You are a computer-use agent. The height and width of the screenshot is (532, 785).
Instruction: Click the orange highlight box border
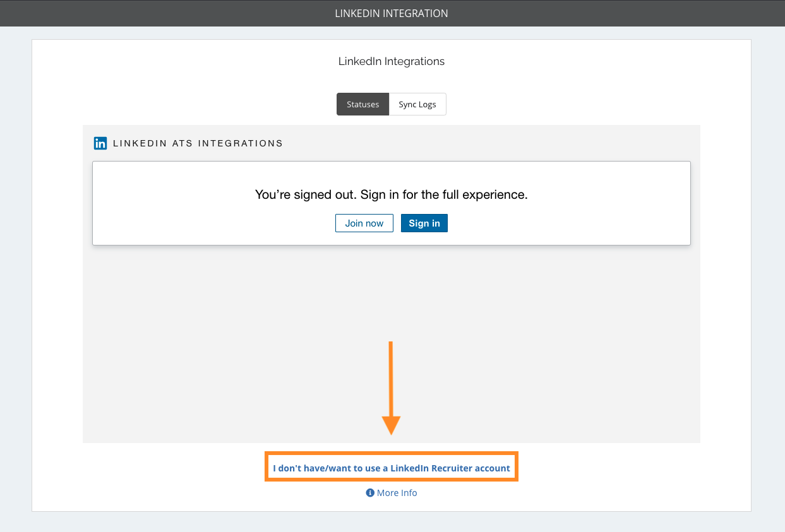(392, 452)
